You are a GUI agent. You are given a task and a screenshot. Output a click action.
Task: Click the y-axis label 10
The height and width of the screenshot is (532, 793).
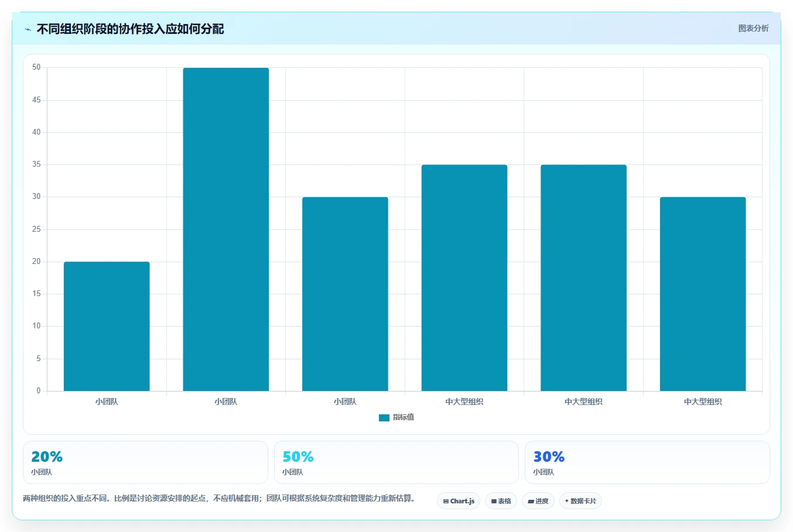coord(36,326)
